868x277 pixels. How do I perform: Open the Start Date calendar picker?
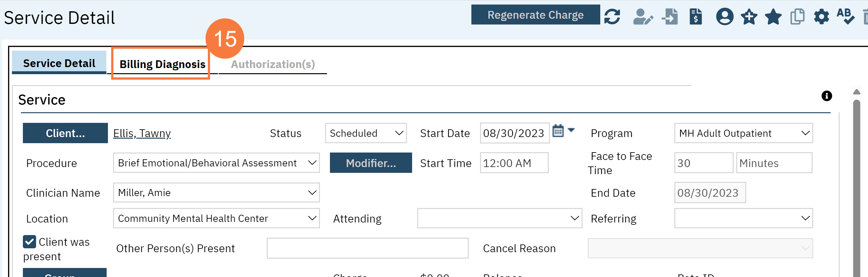coord(558,131)
